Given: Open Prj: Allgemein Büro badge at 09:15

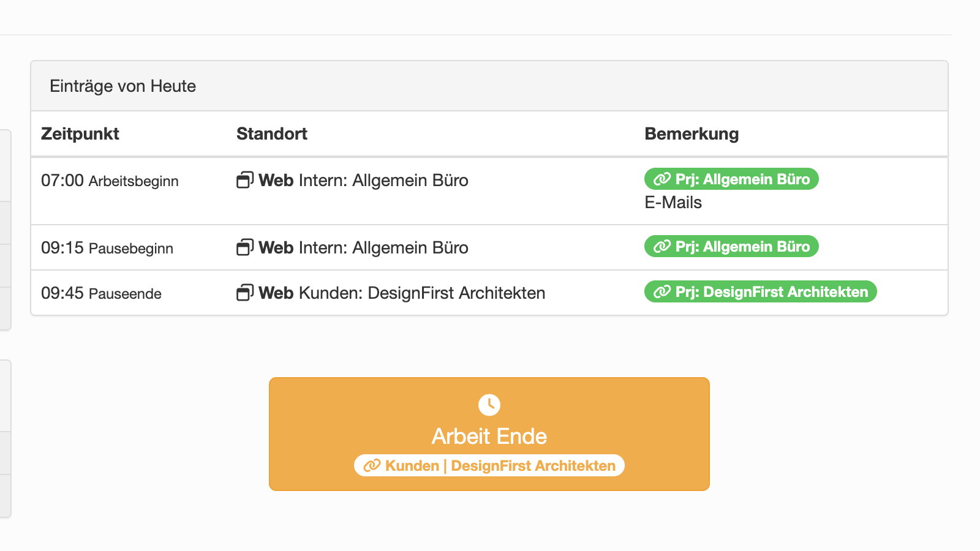Looking at the screenshot, I should [731, 246].
